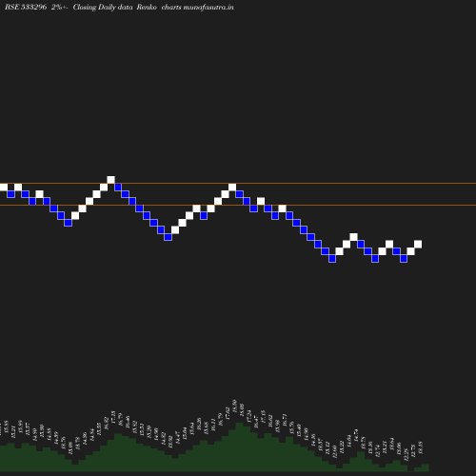Viewport: 476px width, 476px height.
Task: Click the price label 17.62
Action: [x=228, y=413]
